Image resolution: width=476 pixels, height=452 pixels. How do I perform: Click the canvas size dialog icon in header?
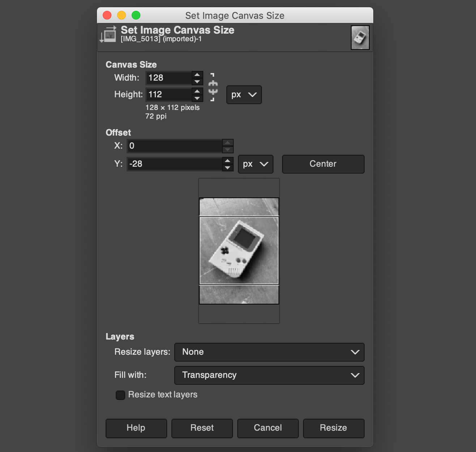click(108, 34)
